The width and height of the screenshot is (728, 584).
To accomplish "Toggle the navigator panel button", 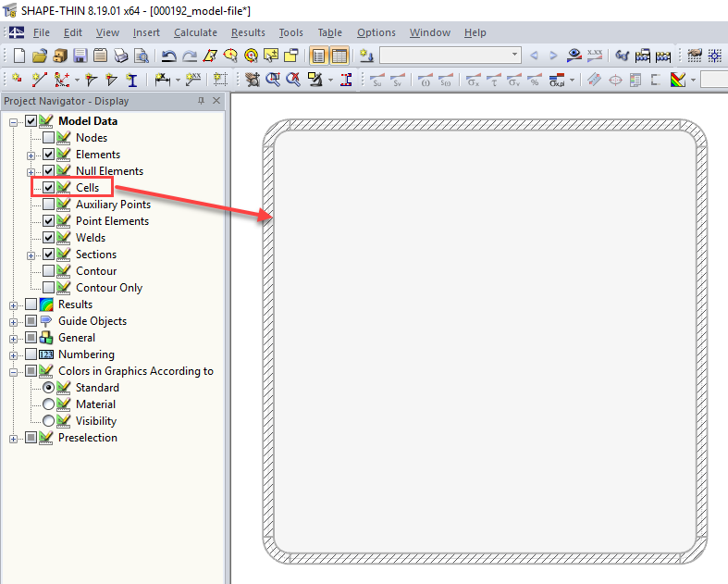I will [x=318, y=56].
